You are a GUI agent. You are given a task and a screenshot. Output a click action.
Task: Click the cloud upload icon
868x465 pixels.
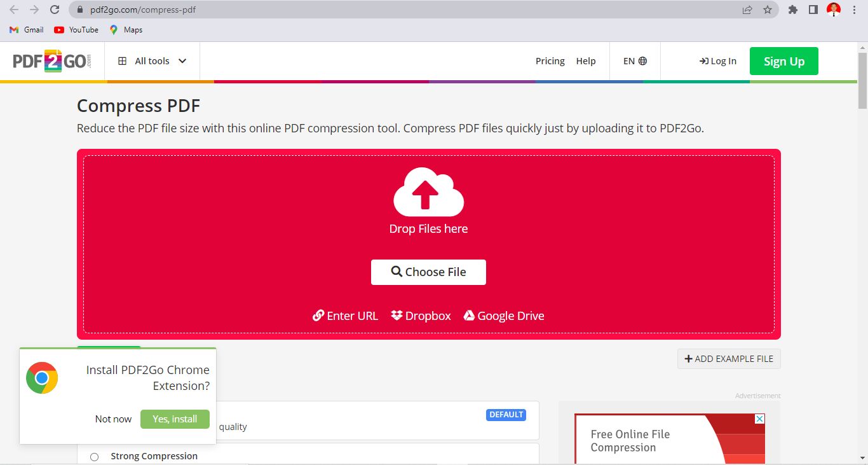pyautogui.click(x=429, y=191)
